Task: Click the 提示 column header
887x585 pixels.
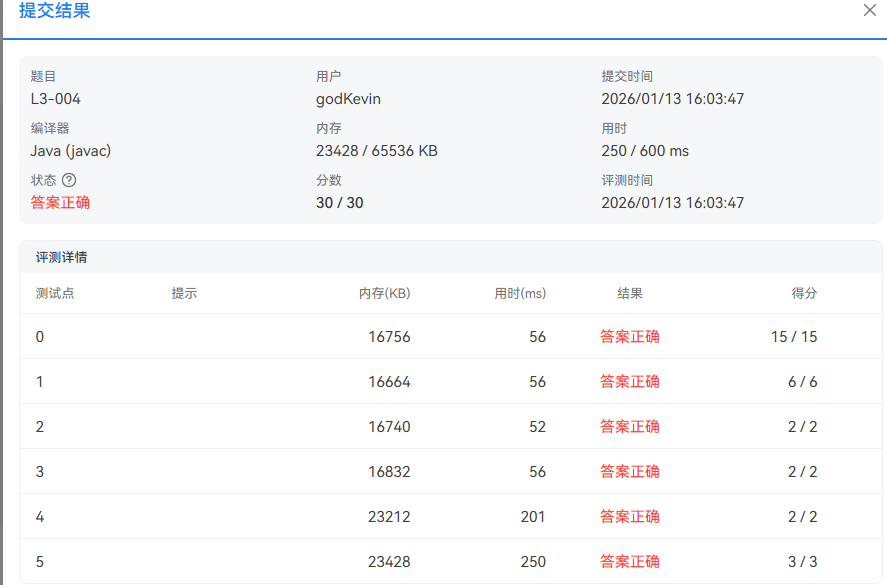Action: [x=184, y=293]
